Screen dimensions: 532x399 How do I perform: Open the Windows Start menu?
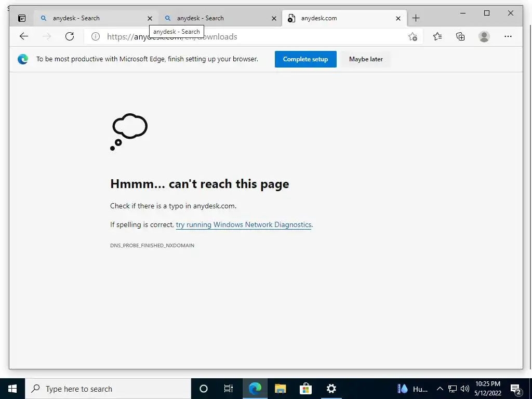pos(12,389)
